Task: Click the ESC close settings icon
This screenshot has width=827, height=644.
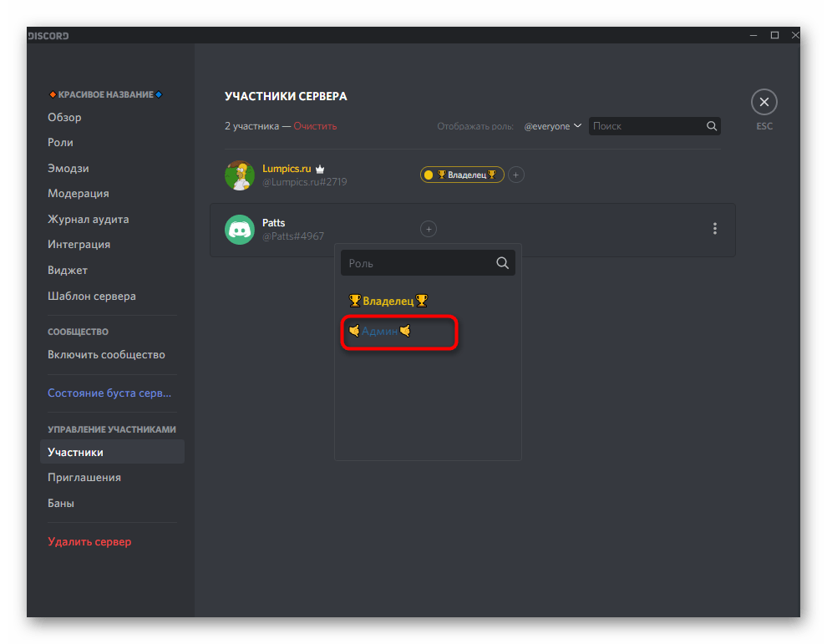Action: click(x=764, y=103)
